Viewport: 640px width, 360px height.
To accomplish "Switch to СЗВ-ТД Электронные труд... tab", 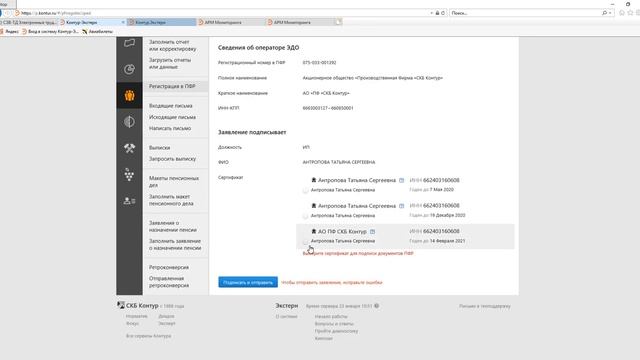I will coord(29,22).
